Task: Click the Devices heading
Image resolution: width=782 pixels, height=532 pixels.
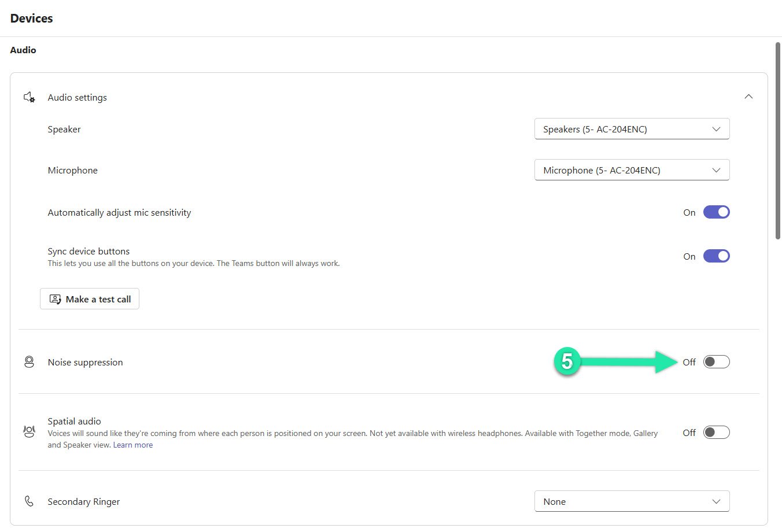Action: click(31, 18)
